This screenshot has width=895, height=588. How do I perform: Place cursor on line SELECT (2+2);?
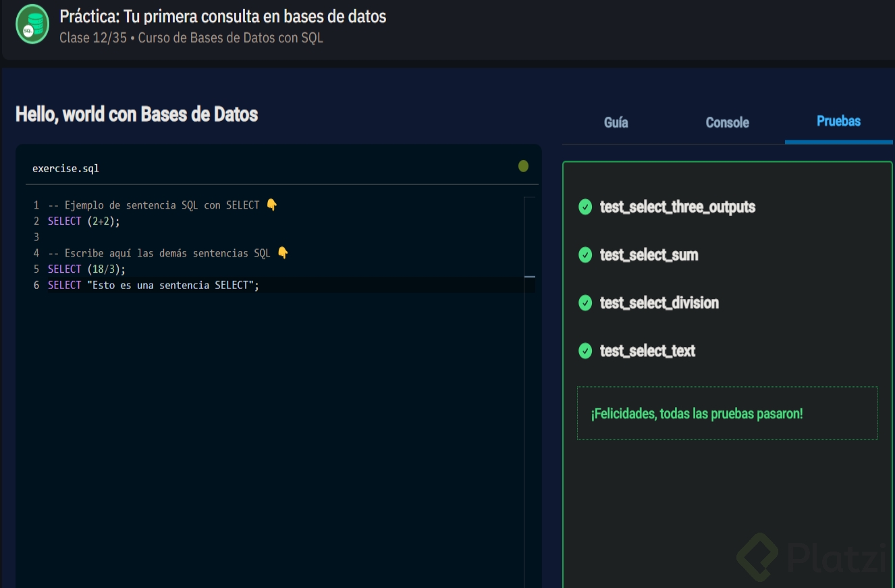83,221
